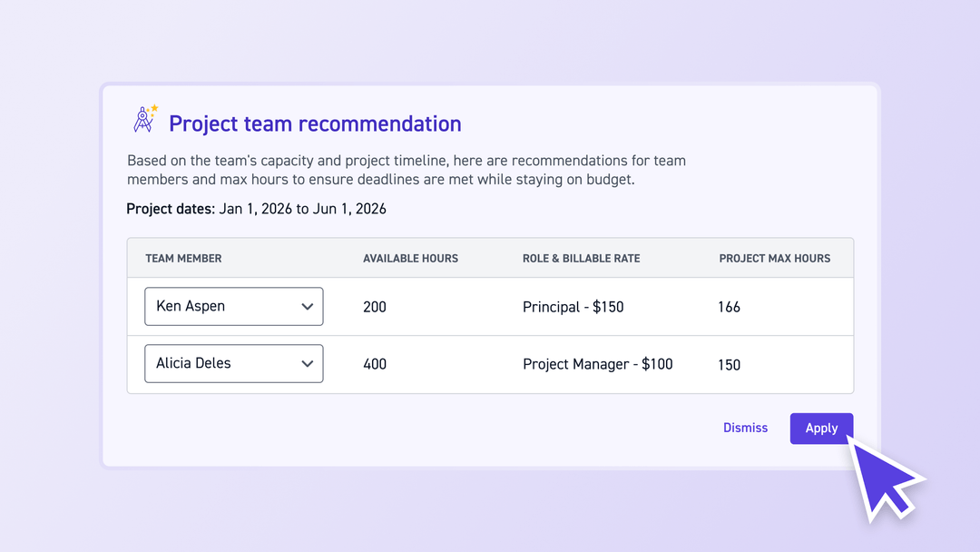Viewport: 980px width, 552px height.
Task: Select the TEAM MEMBER column header
Action: [184, 258]
